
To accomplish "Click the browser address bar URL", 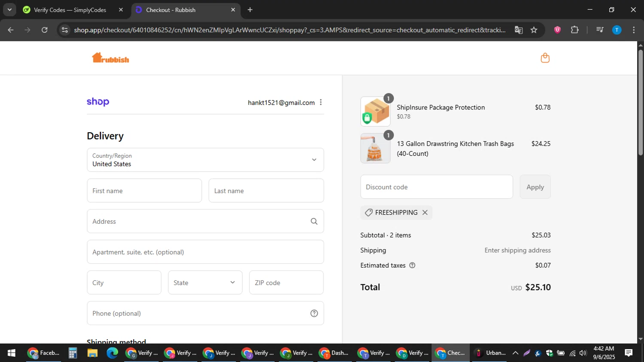I will [x=290, y=30].
